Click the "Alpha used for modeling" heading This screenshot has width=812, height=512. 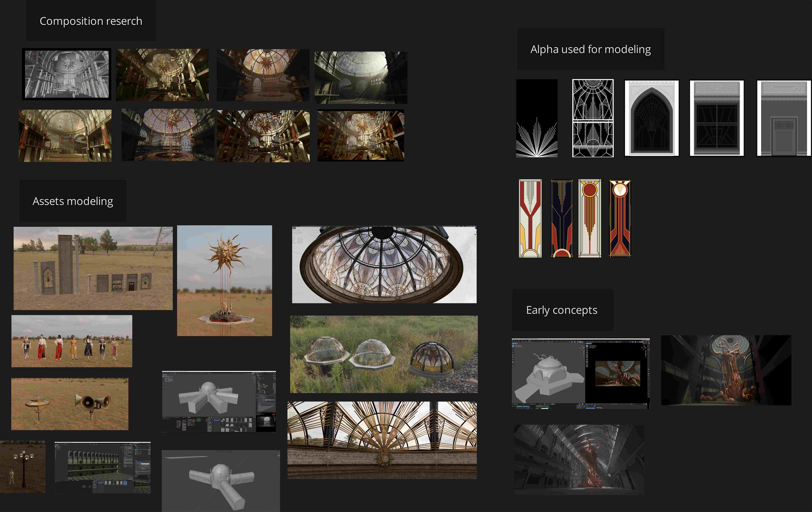590,49
